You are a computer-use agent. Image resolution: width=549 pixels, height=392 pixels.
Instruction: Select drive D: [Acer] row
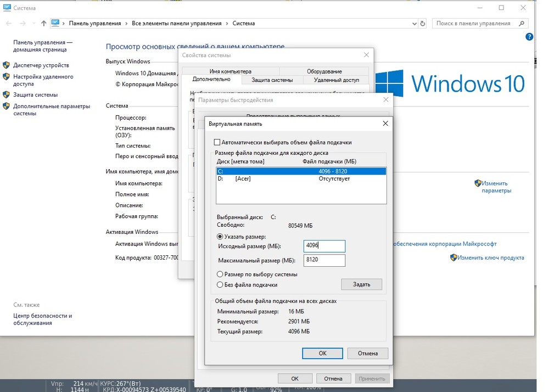click(301, 178)
